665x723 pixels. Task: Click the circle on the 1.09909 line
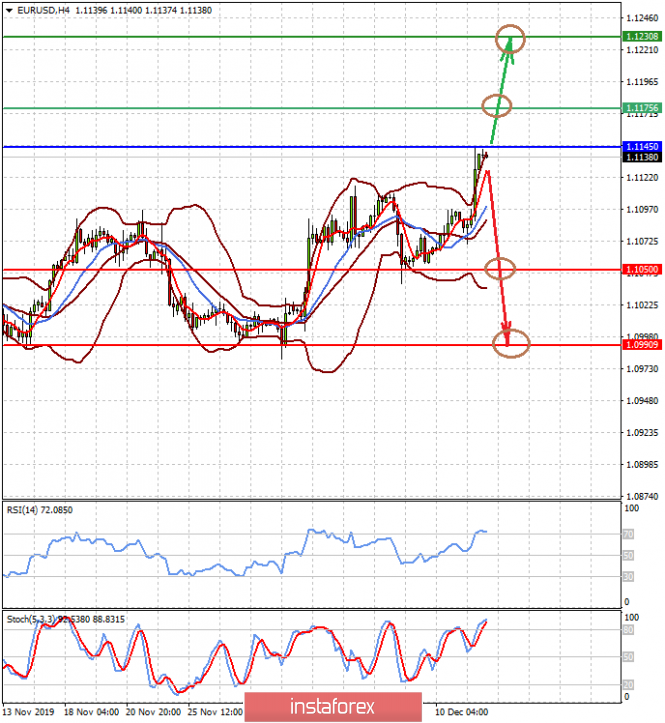pyautogui.click(x=513, y=345)
